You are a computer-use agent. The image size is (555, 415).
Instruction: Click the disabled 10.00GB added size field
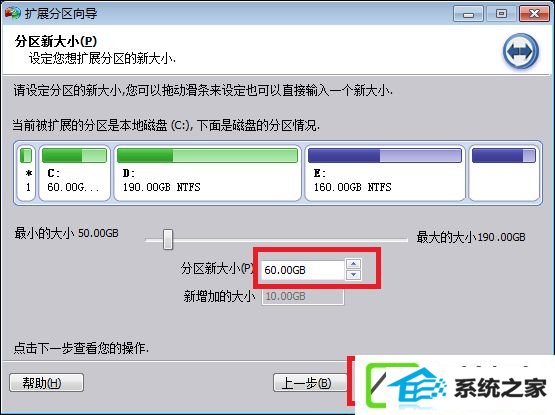(303, 296)
